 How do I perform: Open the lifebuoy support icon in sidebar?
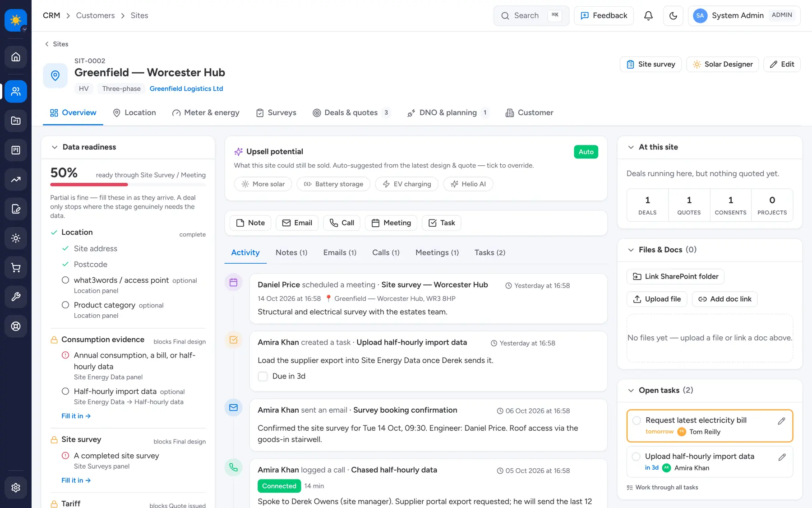(x=16, y=326)
